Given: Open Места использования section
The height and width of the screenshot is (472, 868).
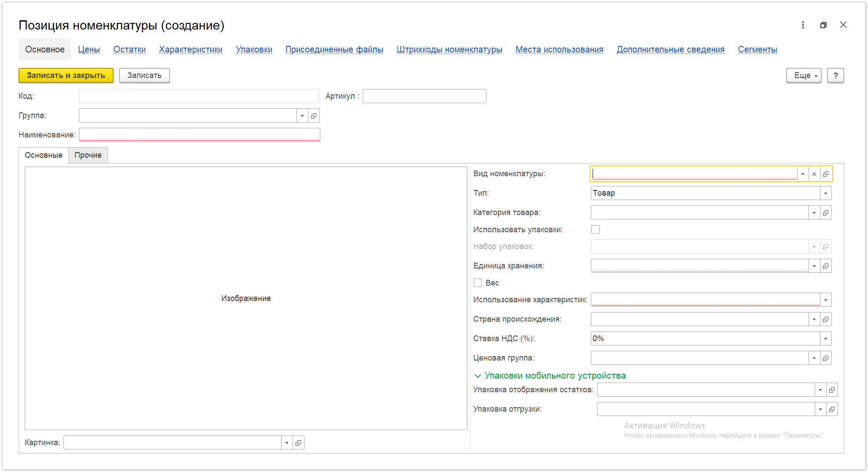Looking at the screenshot, I should [x=560, y=49].
